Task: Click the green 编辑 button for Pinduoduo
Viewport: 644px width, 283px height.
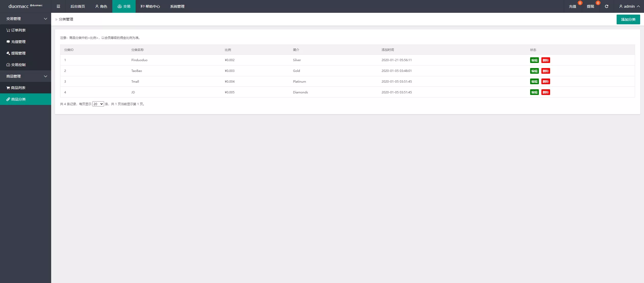Action: [534, 60]
